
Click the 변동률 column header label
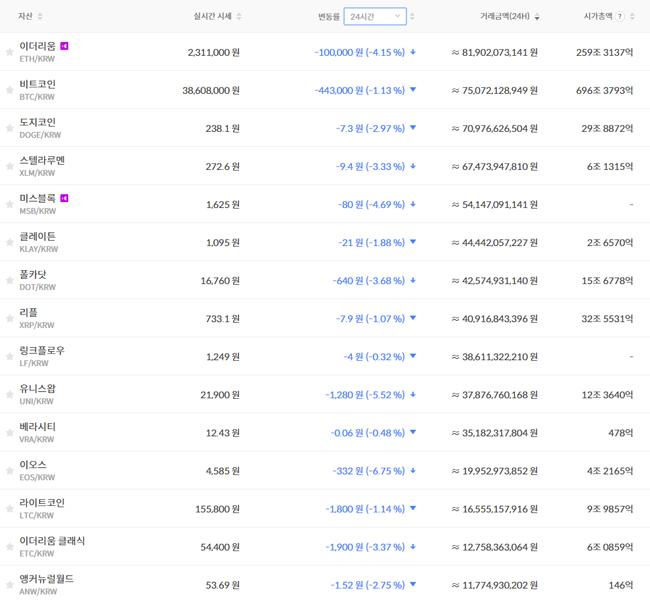pyautogui.click(x=328, y=17)
